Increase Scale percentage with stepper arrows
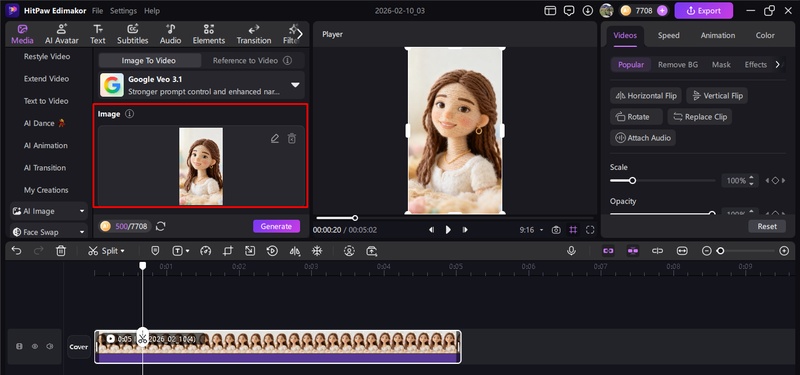Image resolution: width=800 pixels, height=375 pixels. coord(752,178)
